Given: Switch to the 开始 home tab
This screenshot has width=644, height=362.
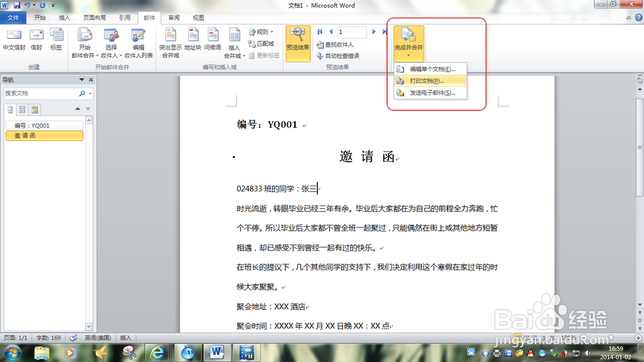Looking at the screenshot, I should point(40,17).
